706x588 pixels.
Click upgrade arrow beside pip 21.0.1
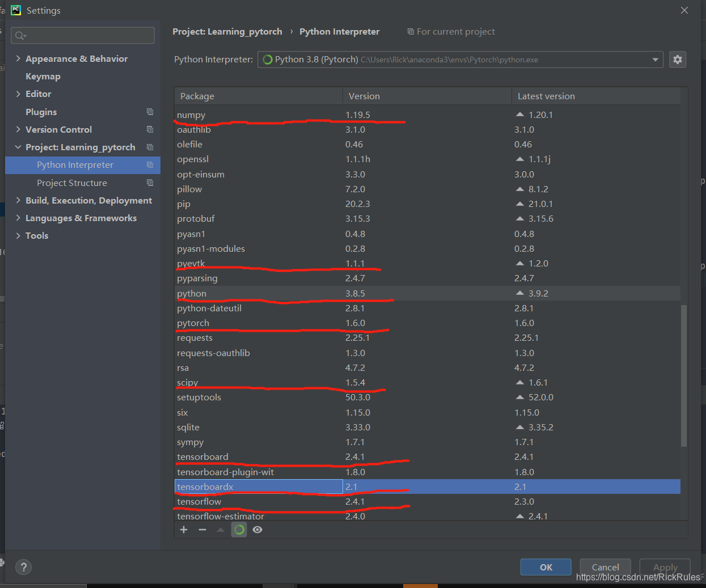point(519,204)
